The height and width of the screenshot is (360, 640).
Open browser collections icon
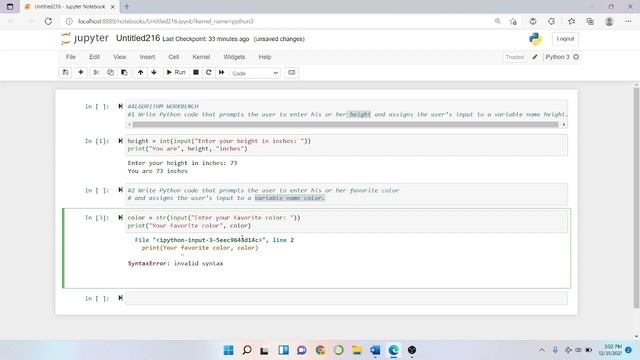[590, 21]
